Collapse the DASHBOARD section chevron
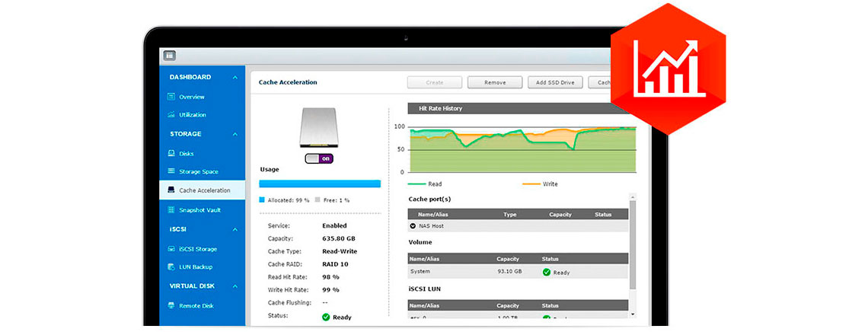 (x=235, y=78)
